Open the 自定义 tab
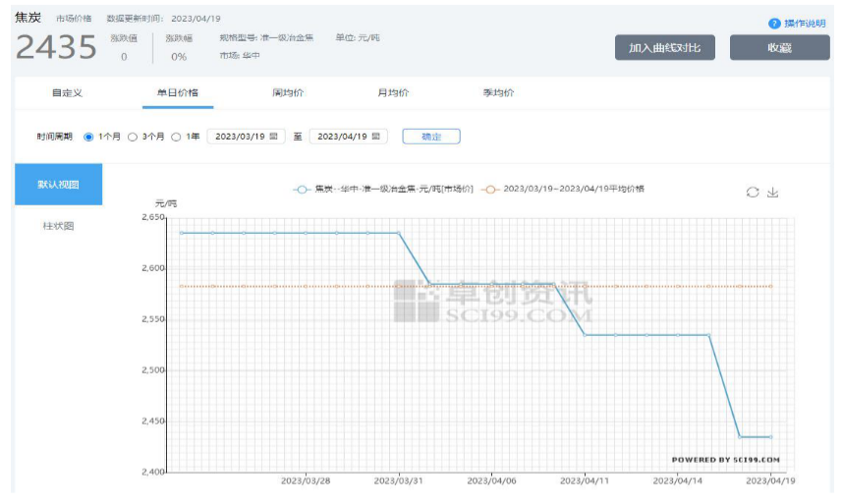Image resolution: width=842 pixels, height=504 pixels. [67, 93]
